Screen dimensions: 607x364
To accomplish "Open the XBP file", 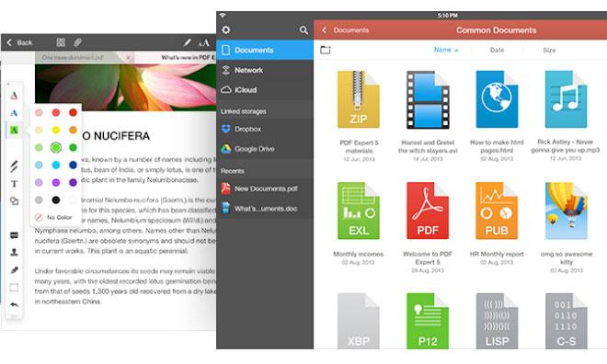I will (x=359, y=321).
